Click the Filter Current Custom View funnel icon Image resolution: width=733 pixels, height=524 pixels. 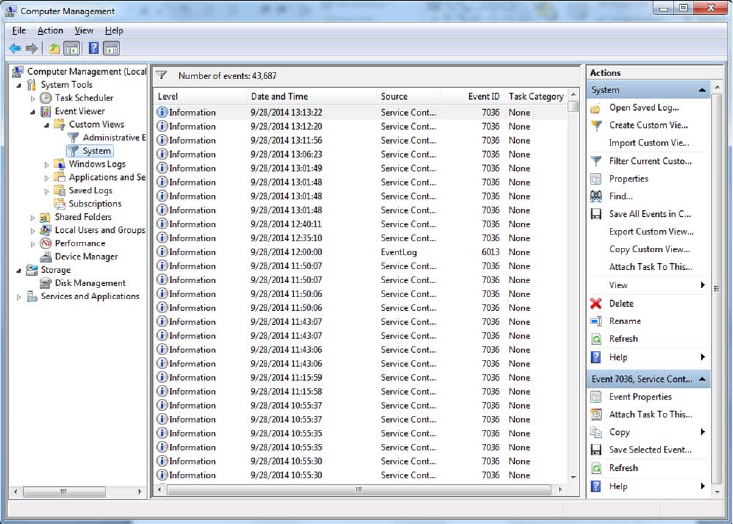[596, 161]
